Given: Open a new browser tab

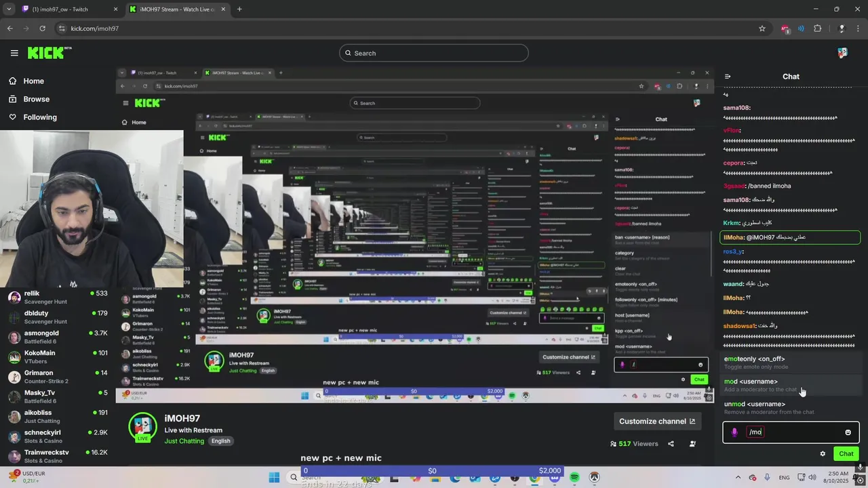Looking at the screenshot, I should [239, 9].
